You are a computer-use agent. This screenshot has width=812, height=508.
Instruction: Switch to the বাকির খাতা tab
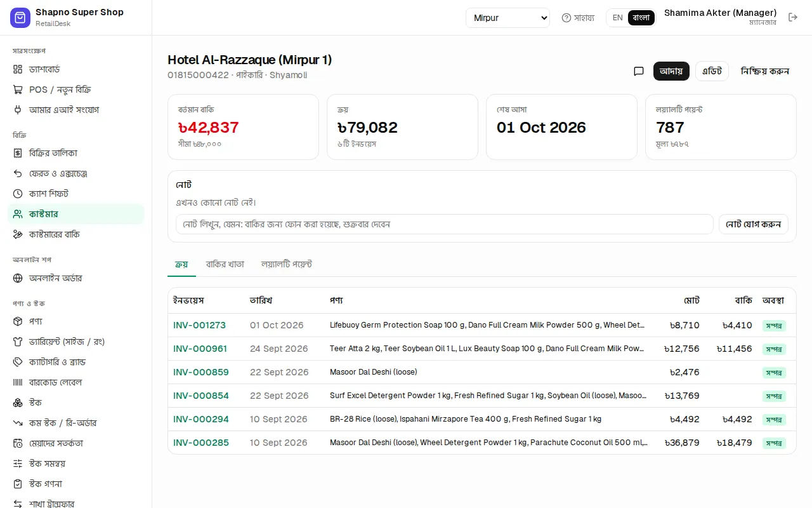pyautogui.click(x=225, y=264)
